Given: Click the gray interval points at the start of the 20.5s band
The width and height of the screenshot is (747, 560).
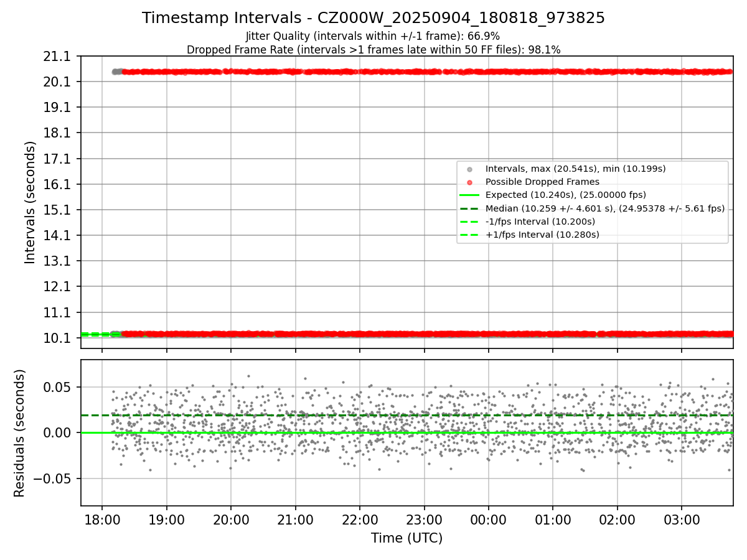Looking at the screenshot, I should [x=116, y=72].
